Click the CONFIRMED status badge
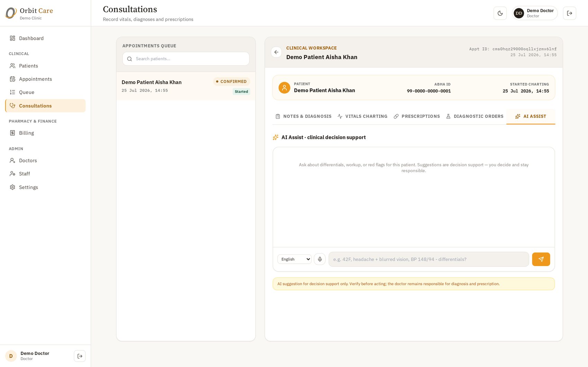The height and width of the screenshot is (367, 588). click(231, 82)
